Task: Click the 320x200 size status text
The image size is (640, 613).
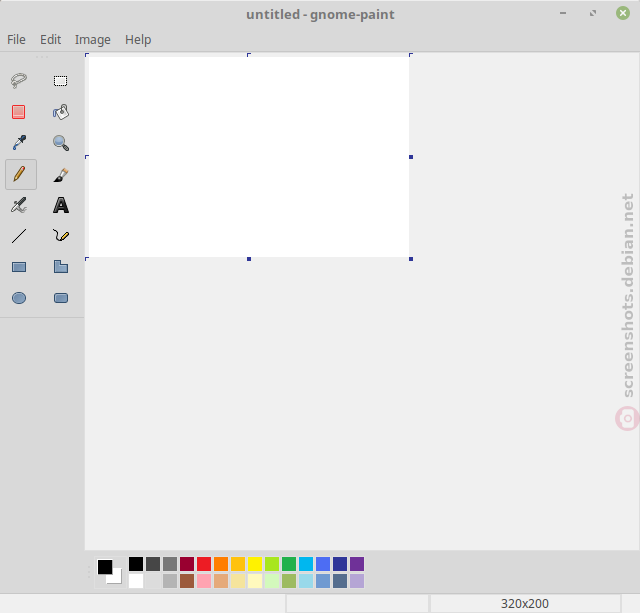Action: coord(525,604)
